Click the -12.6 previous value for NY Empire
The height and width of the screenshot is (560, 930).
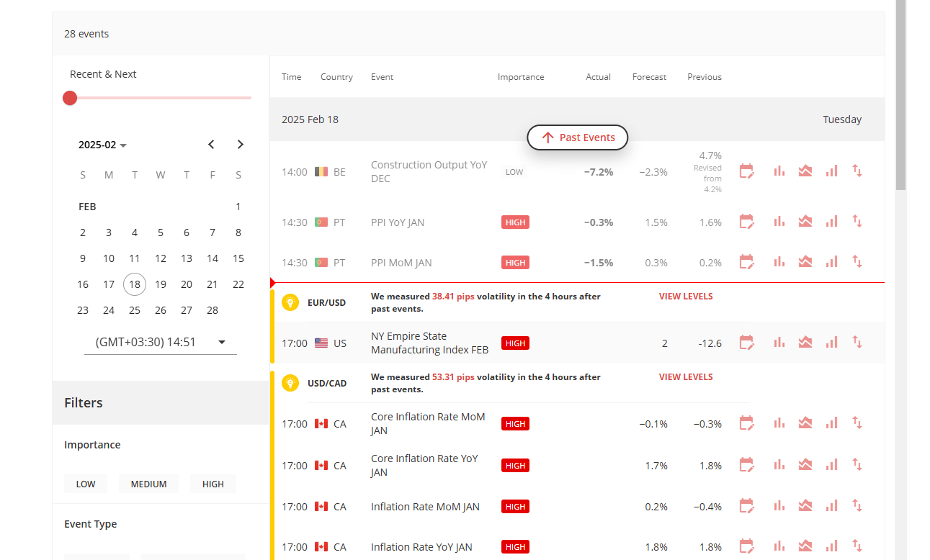click(x=710, y=343)
